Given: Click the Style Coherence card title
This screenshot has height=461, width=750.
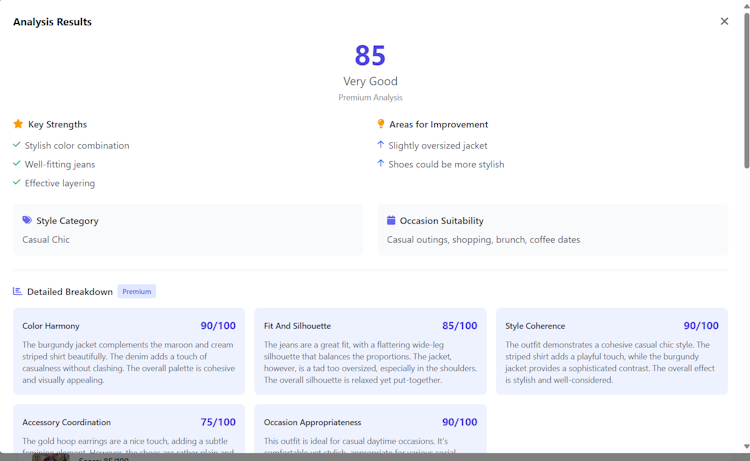Looking at the screenshot, I should pos(535,326).
